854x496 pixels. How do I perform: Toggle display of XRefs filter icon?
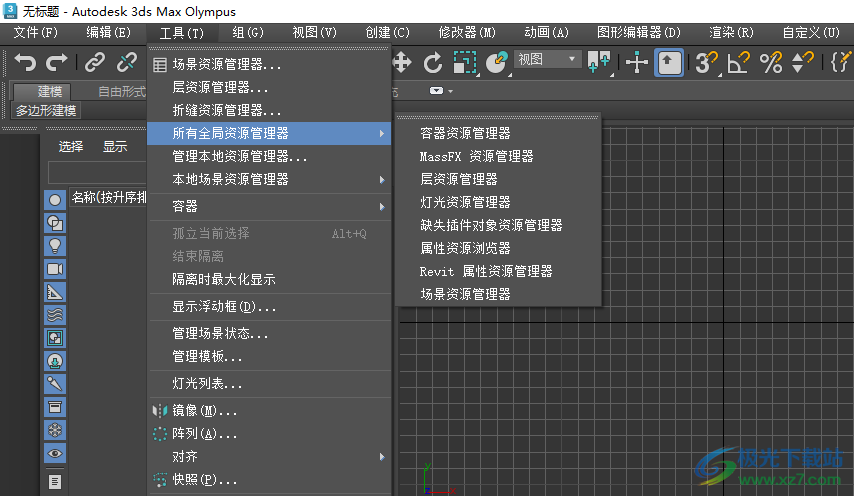[x=55, y=361]
